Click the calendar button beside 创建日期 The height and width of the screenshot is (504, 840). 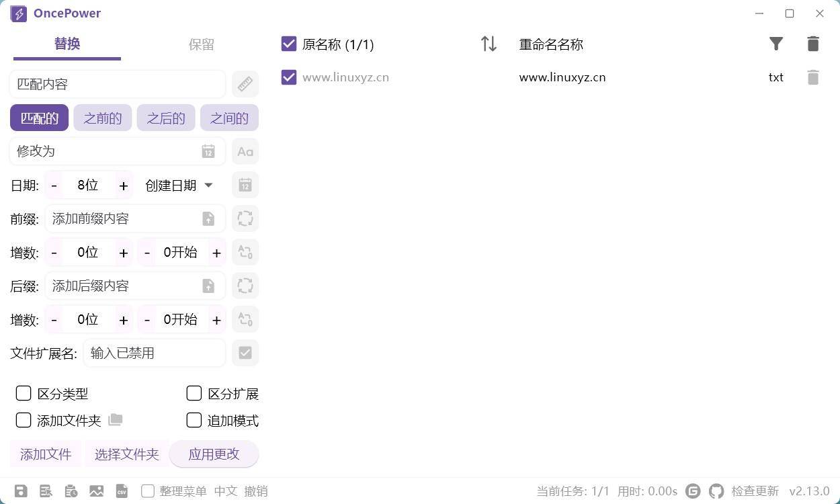(x=245, y=185)
